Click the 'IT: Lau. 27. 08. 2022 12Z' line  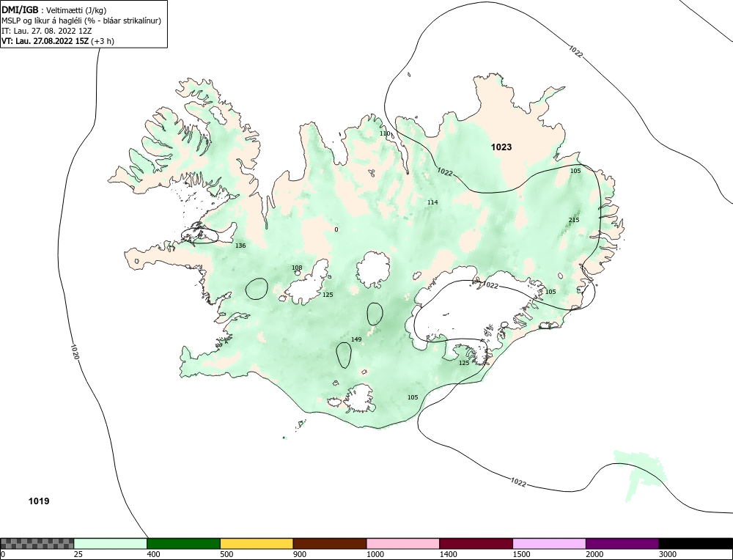pyautogui.click(x=47, y=31)
